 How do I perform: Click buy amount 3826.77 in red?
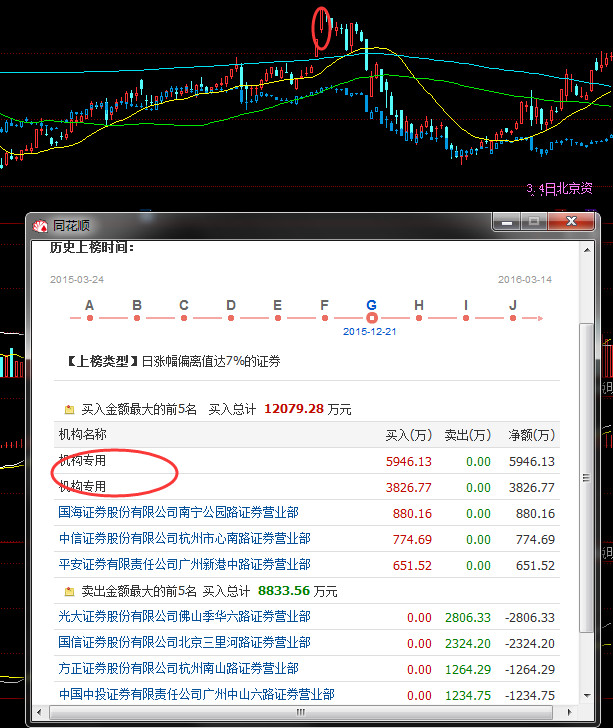(x=409, y=488)
